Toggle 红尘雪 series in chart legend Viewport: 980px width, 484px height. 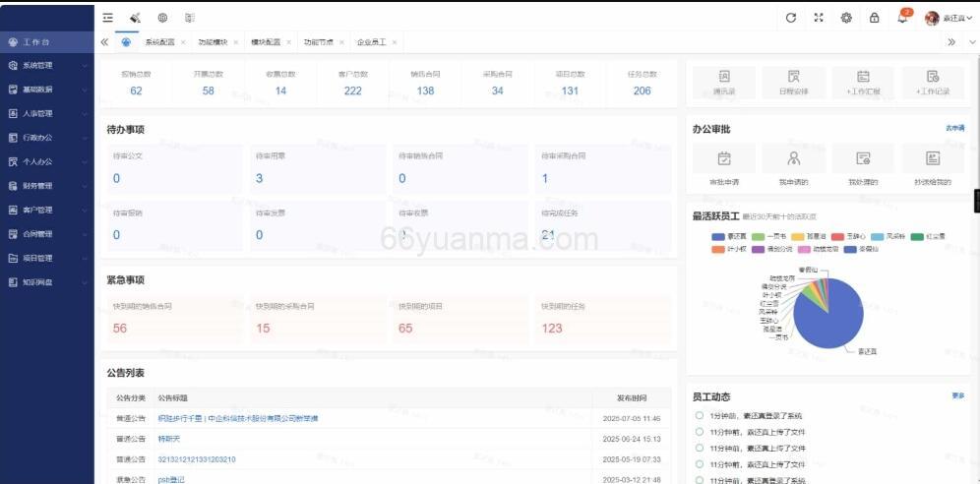(x=928, y=237)
